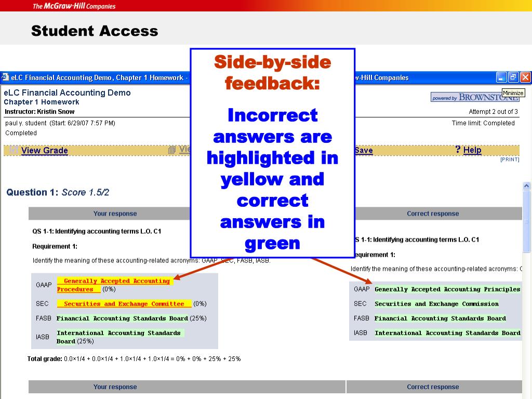Viewport: 532px width, 399px height.
Task: Click the vertical scrollbar thumb
Action: [527, 221]
